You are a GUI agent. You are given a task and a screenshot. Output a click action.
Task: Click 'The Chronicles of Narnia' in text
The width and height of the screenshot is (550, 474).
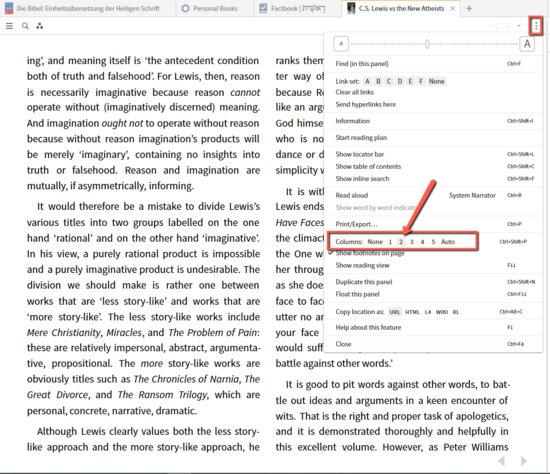[187, 379]
